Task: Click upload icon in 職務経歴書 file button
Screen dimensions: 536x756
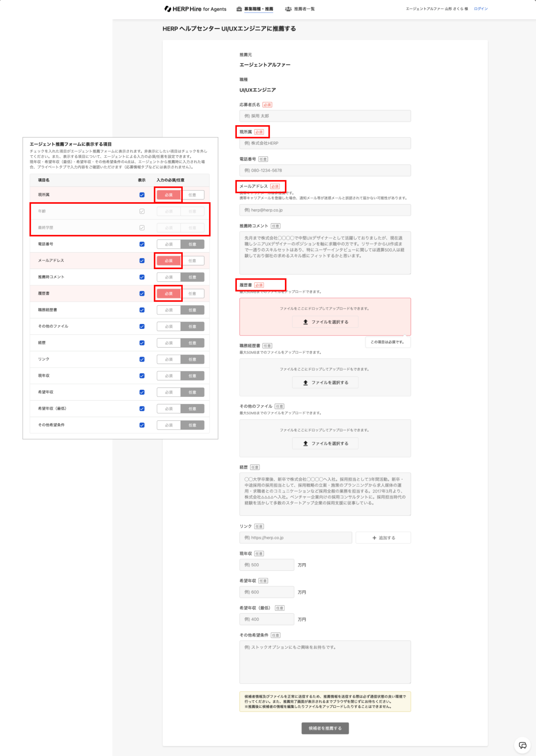Action: click(305, 383)
